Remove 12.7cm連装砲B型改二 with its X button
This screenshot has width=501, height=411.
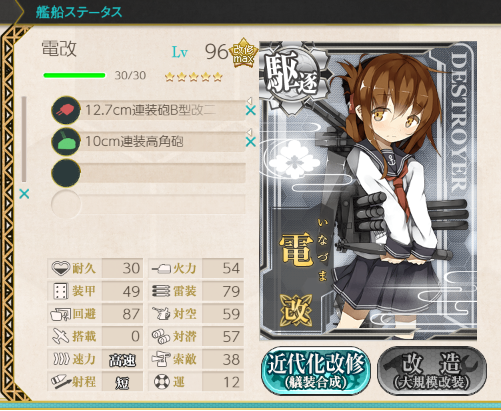(x=251, y=110)
